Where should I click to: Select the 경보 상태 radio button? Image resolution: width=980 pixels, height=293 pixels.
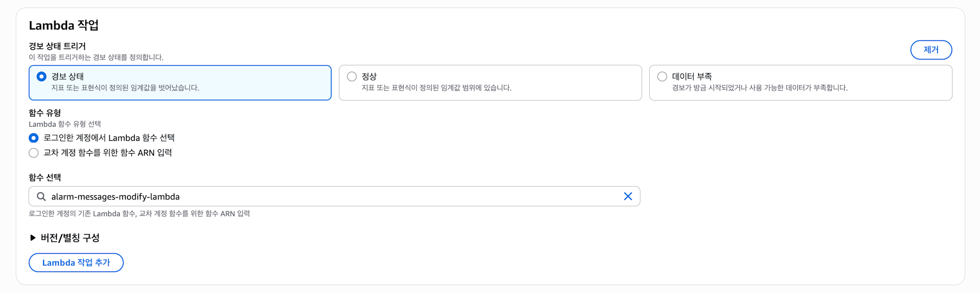pos(42,77)
